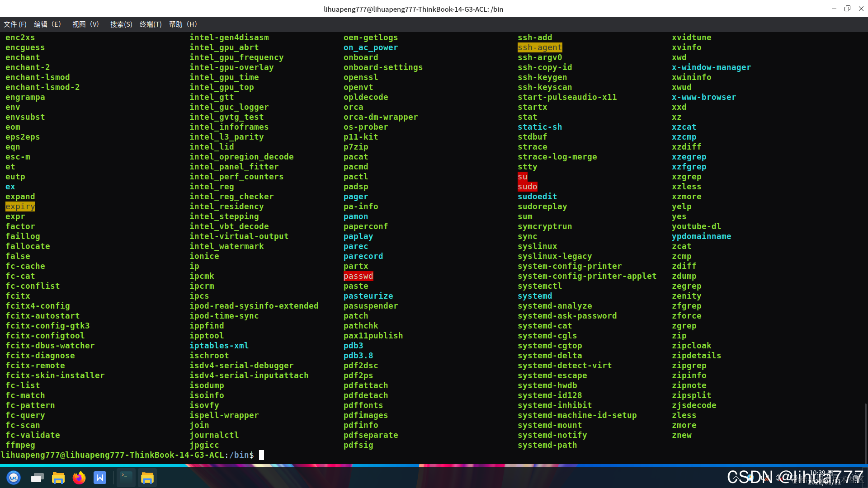This screenshot has height=488, width=868.
Task: Click the red highlighted passwd entry
Action: tap(358, 276)
